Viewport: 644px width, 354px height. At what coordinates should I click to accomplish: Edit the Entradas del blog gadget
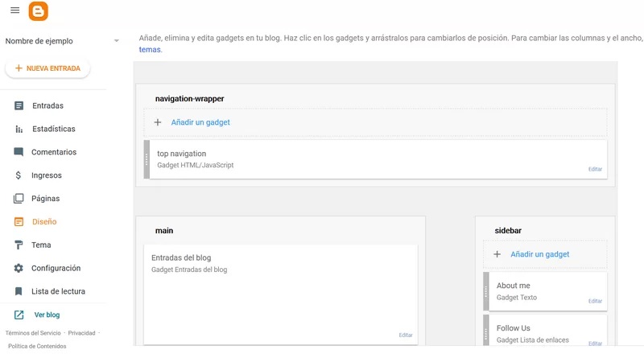[x=406, y=335]
